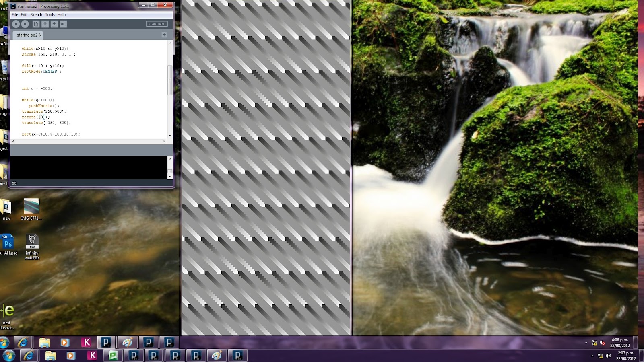This screenshot has height=362, width=644.
Task: Select the startnoise2 tab
Action: click(x=28, y=35)
